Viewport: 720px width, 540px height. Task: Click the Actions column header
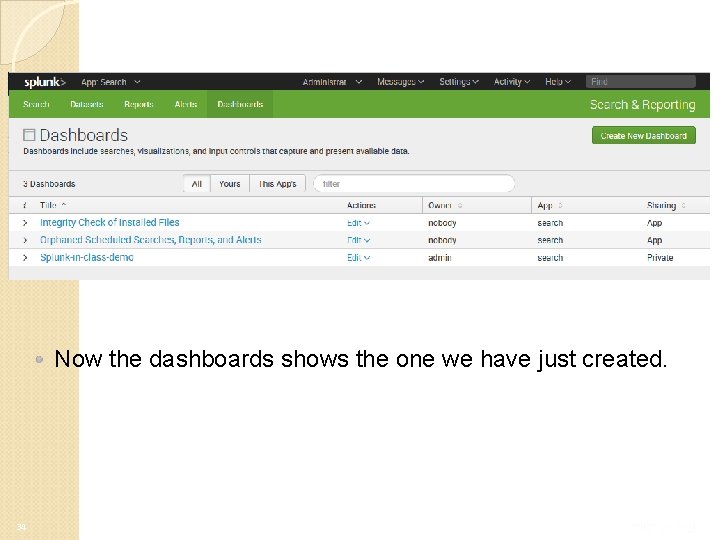click(361, 205)
